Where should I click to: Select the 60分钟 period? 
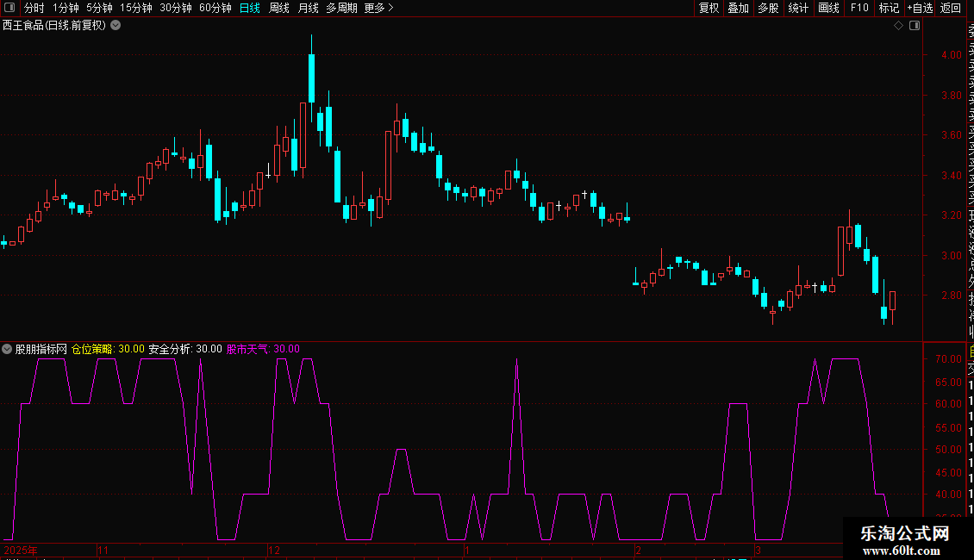tap(215, 8)
